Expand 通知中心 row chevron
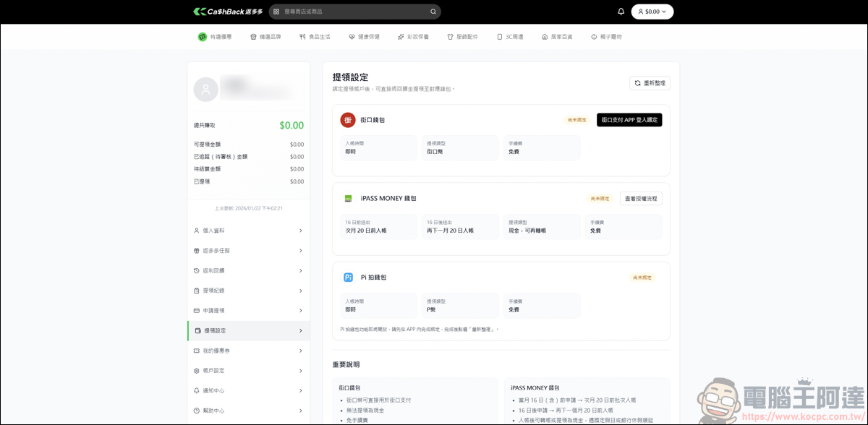 [301, 390]
